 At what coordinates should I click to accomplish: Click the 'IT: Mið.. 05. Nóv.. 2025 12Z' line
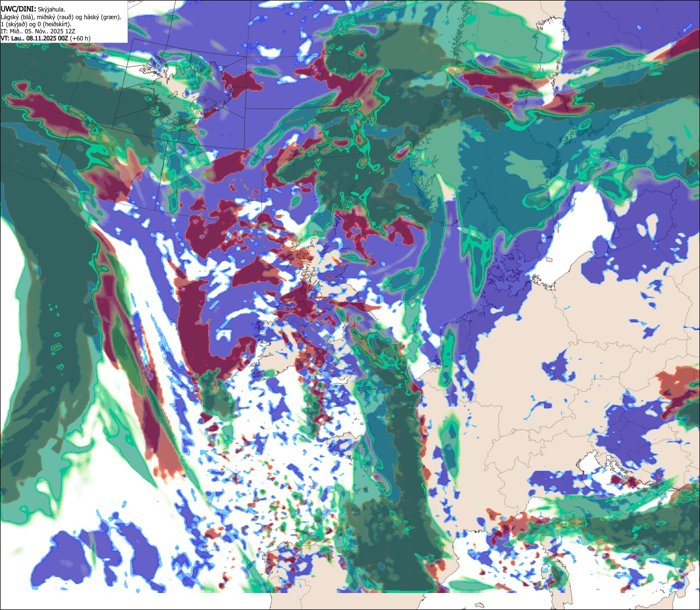coord(38,31)
